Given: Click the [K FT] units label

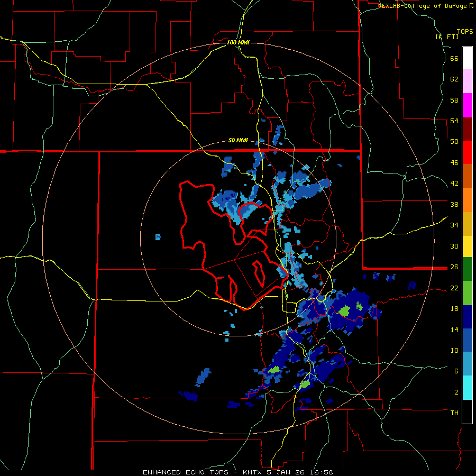Looking at the screenshot, I should pyautogui.click(x=447, y=37).
